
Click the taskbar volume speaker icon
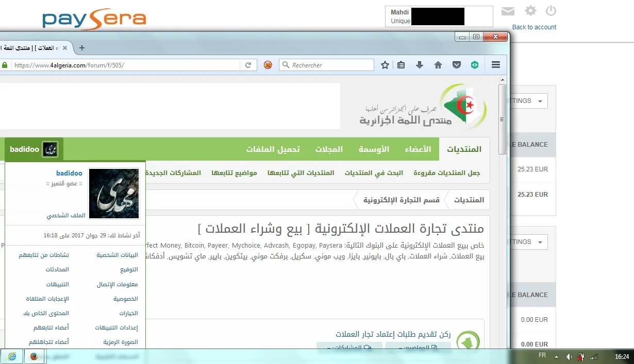pos(569,356)
